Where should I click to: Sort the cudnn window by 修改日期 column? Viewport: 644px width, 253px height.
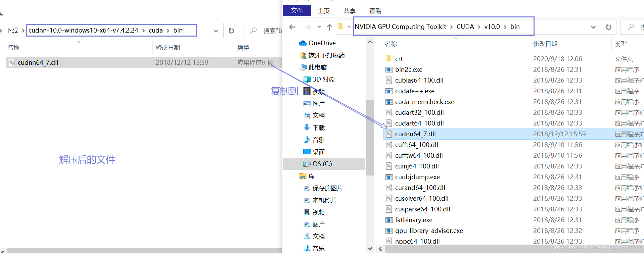[168, 48]
